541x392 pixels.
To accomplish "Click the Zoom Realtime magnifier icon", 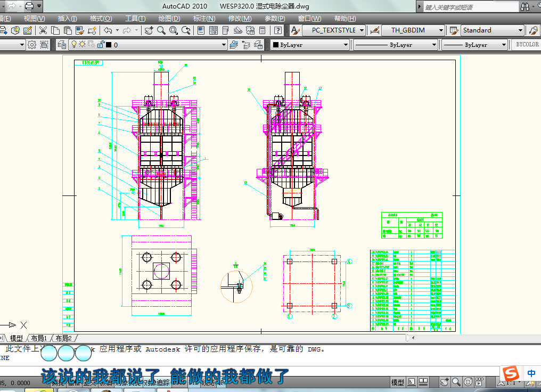I will tap(161, 30).
